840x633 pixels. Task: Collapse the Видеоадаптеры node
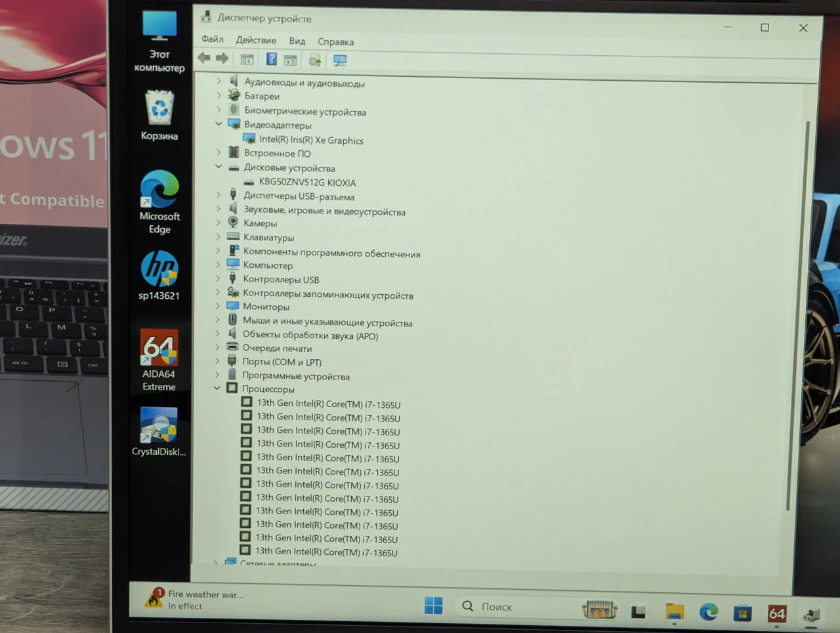click(219, 123)
